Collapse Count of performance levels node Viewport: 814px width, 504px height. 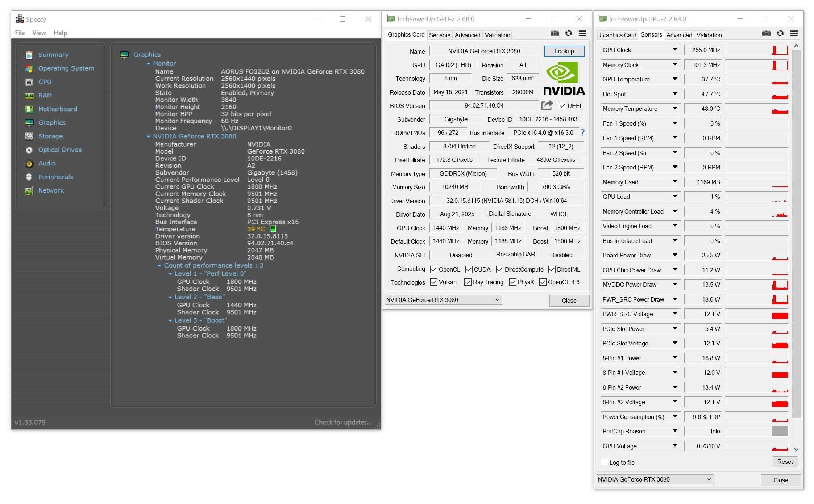tap(159, 266)
